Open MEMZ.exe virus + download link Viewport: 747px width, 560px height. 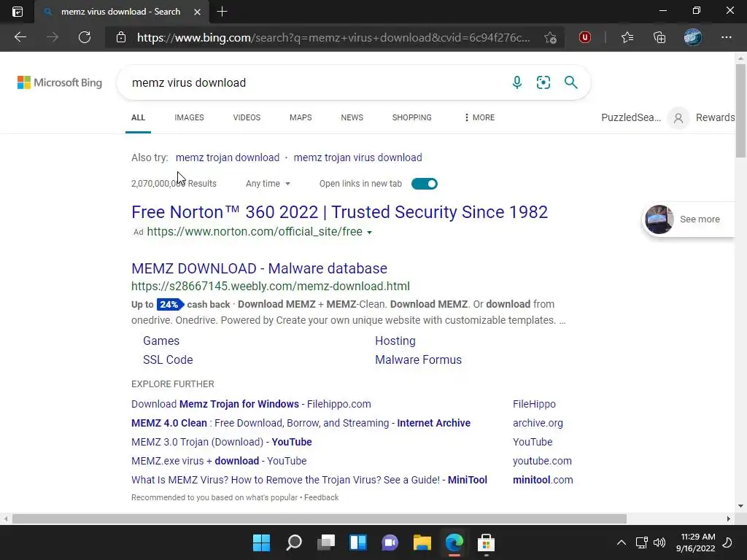point(219,461)
